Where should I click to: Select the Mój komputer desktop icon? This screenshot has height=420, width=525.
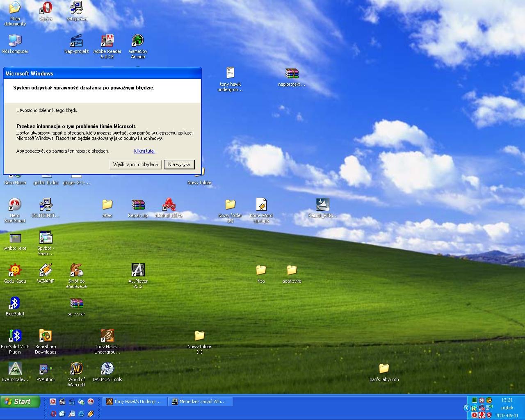(x=15, y=44)
